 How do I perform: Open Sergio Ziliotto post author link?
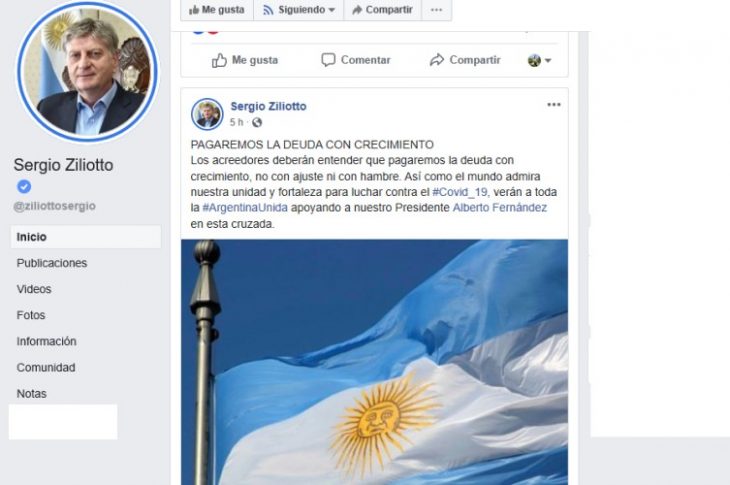click(268, 106)
